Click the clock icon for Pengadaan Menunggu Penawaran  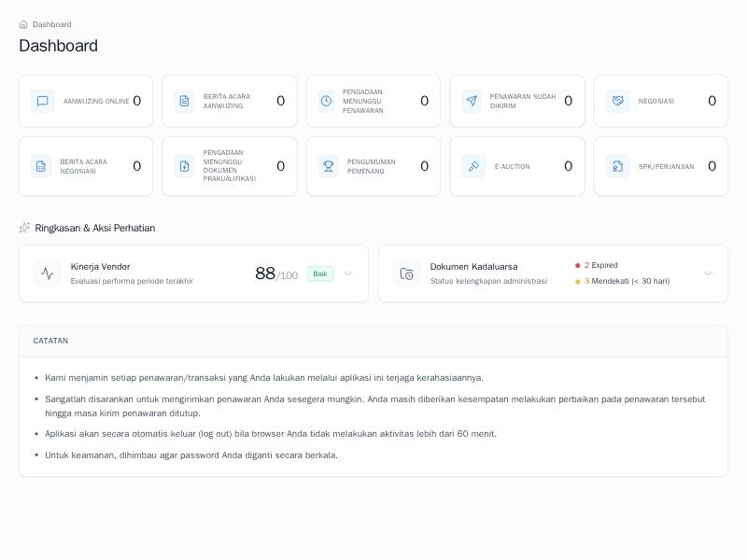point(326,101)
